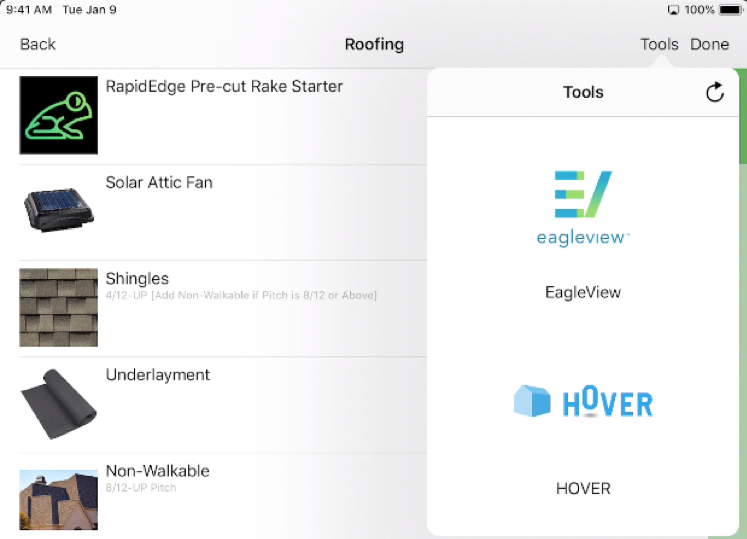Tap the 8/12-UP Pitch subtitle

pyautogui.click(x=141, y=488)
